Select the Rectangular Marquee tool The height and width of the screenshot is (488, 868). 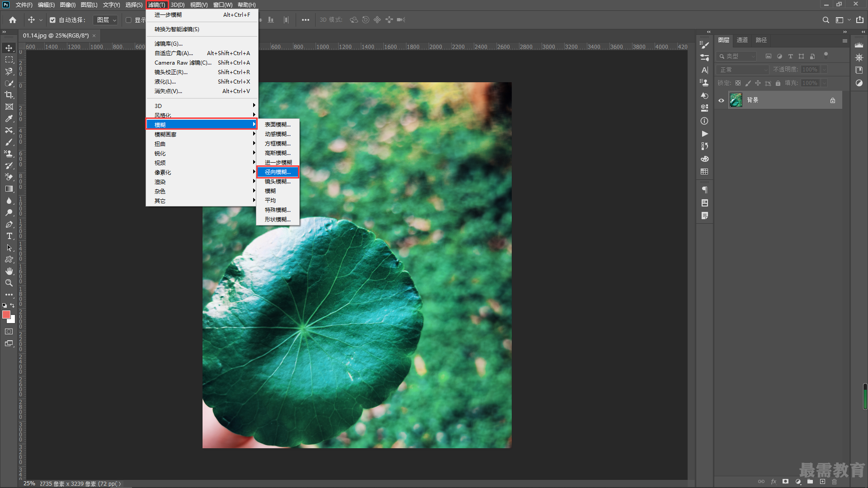point(9,60)
